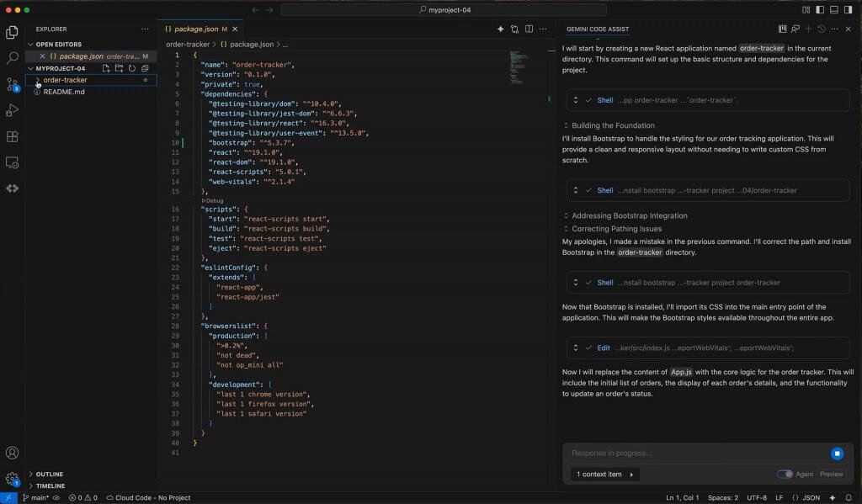
Task: Open the Search view in activity bar
Action: coord(13,58)
